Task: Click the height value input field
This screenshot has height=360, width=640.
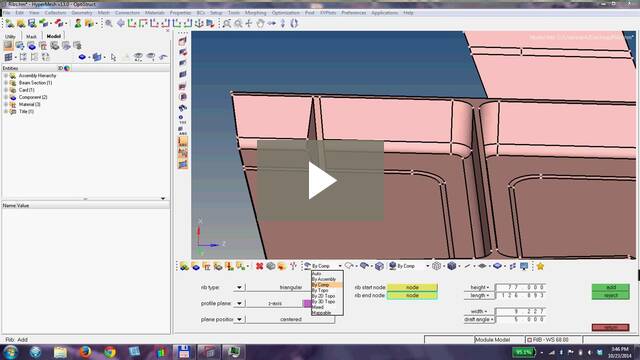Action: [x=520, y=287]
